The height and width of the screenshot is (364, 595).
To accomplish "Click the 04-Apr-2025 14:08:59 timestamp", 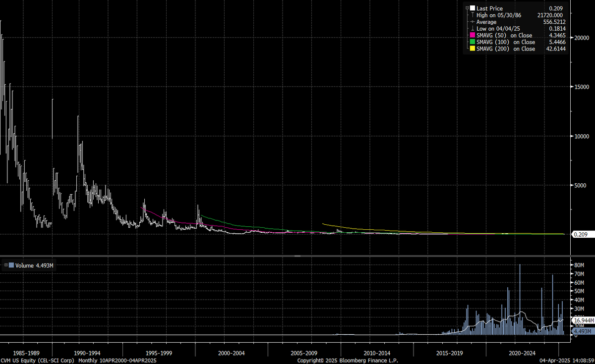I will coord(567,361).
